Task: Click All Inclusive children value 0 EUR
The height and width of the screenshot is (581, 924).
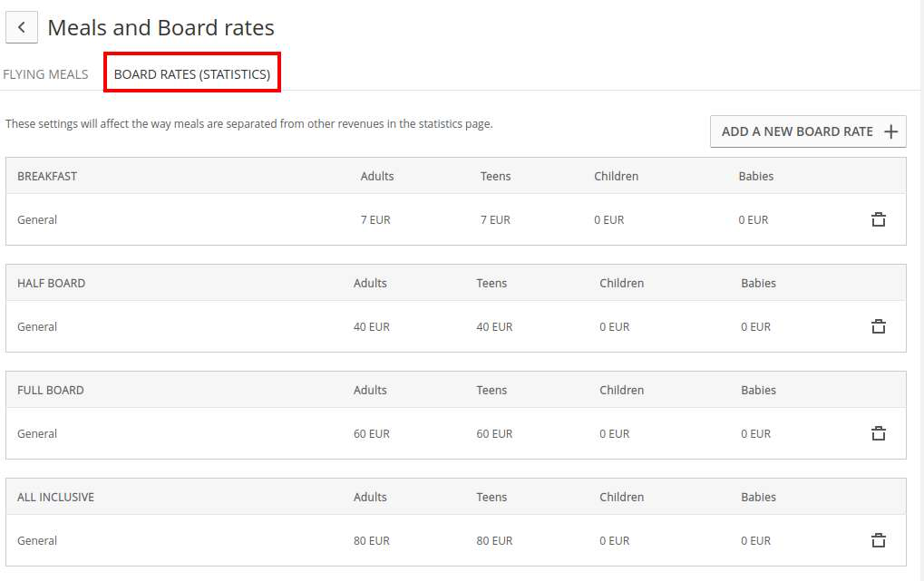Action: click(615, 540)
